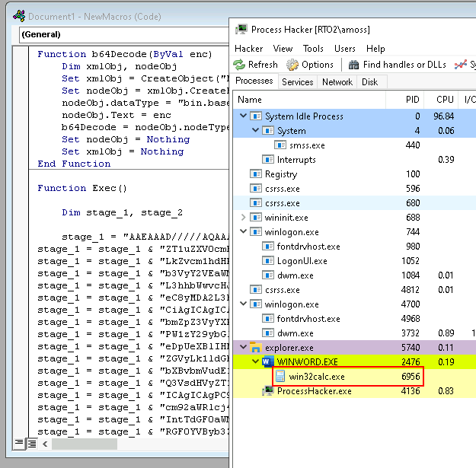The width and height of the screenshot is (476, 468).
Task: Click the explorer.exe folder icon
Action: coord(255,348)
